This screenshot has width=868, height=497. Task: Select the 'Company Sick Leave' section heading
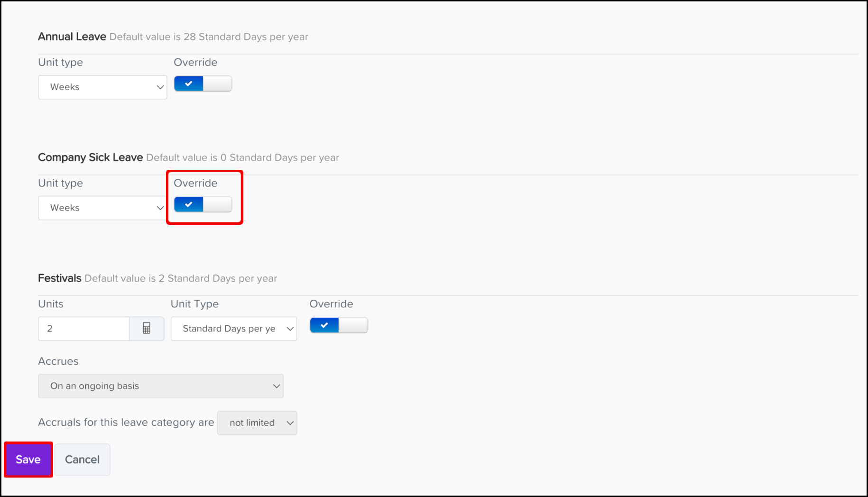90,157
